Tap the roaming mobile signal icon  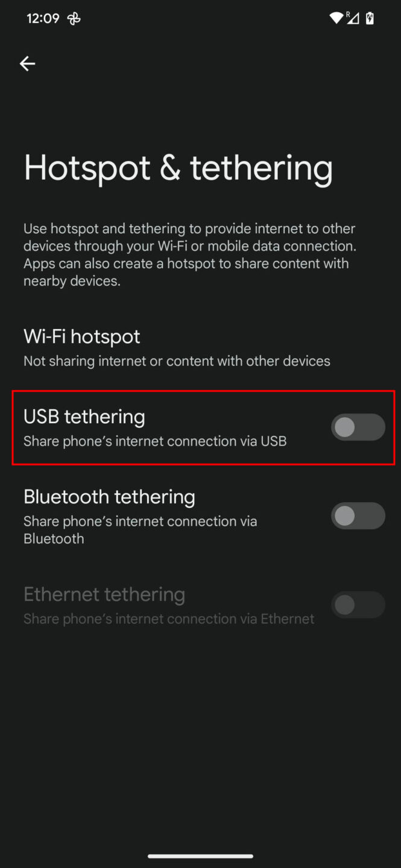point(353,18)
